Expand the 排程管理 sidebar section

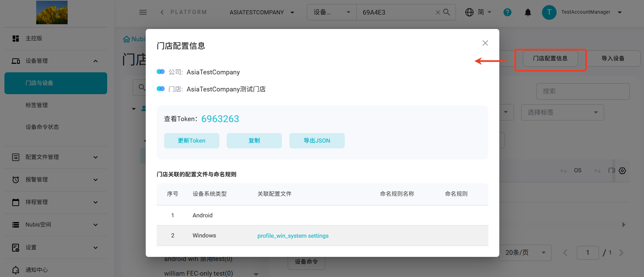tap(96, 202)
